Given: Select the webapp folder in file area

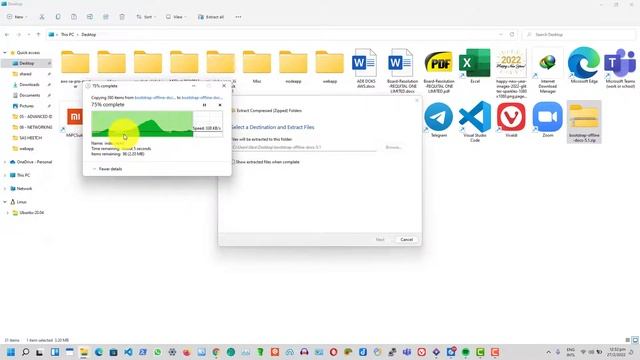Looking at the screenshot, I should [330, 66].
